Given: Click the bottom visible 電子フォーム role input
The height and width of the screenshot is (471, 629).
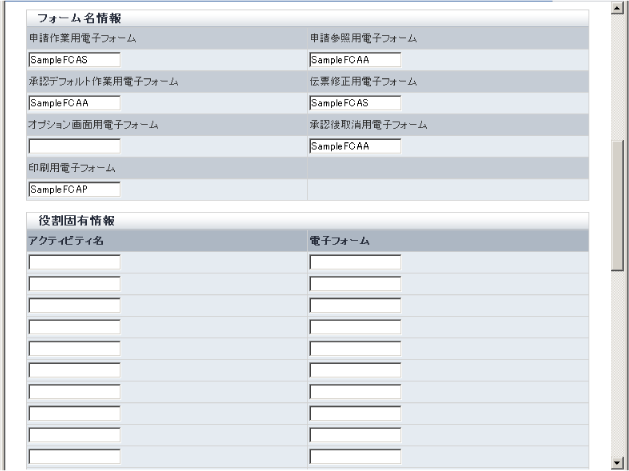Looking at the screenshot, I should pos(355,457).
